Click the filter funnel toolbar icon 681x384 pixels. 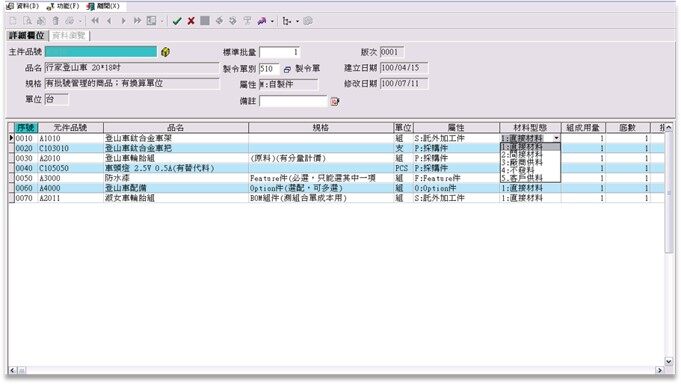coord(247,21)
